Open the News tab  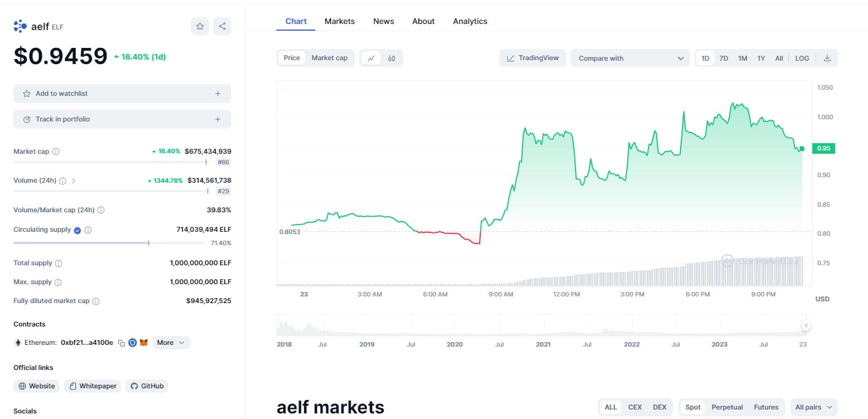pos(384,21)
